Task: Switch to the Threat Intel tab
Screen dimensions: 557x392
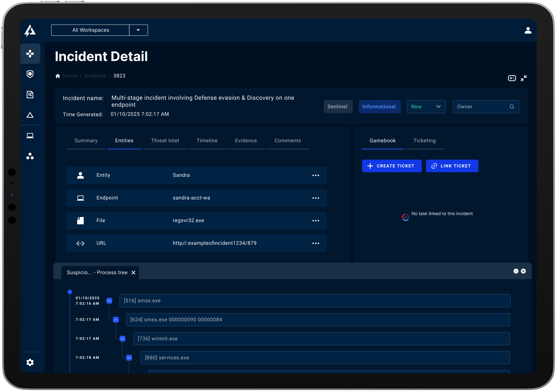Action: click(165, 141)
